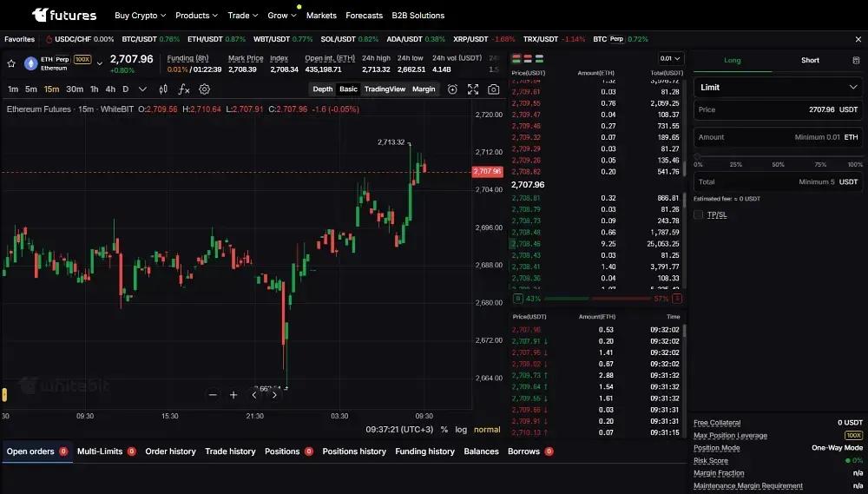Enable the TP/SL checkbox
The image size is (868, 494).
pos(698,214)
